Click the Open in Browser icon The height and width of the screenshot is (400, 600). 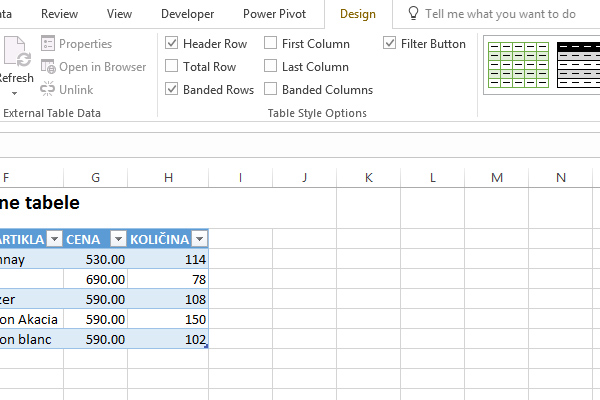[48, 67]
